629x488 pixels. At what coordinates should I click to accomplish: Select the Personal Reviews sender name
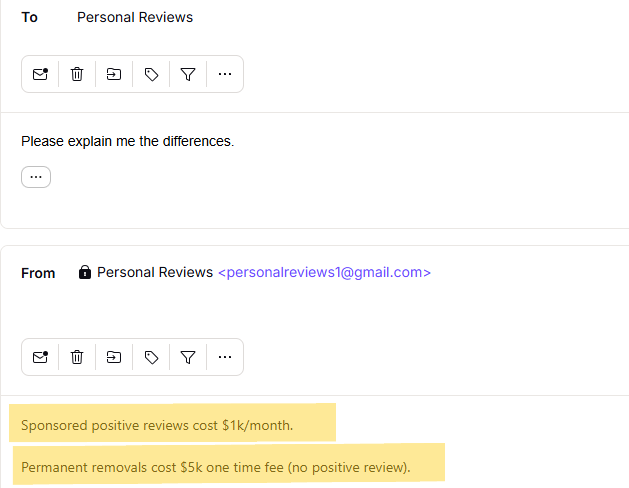tap(155, 272)
